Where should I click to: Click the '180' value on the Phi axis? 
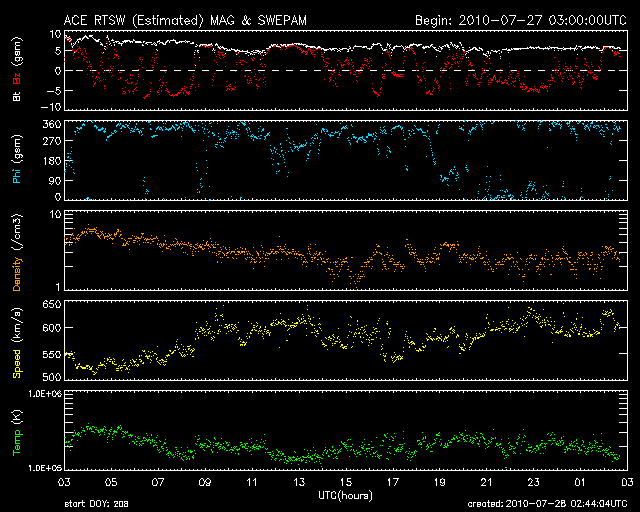pos(52,161)
